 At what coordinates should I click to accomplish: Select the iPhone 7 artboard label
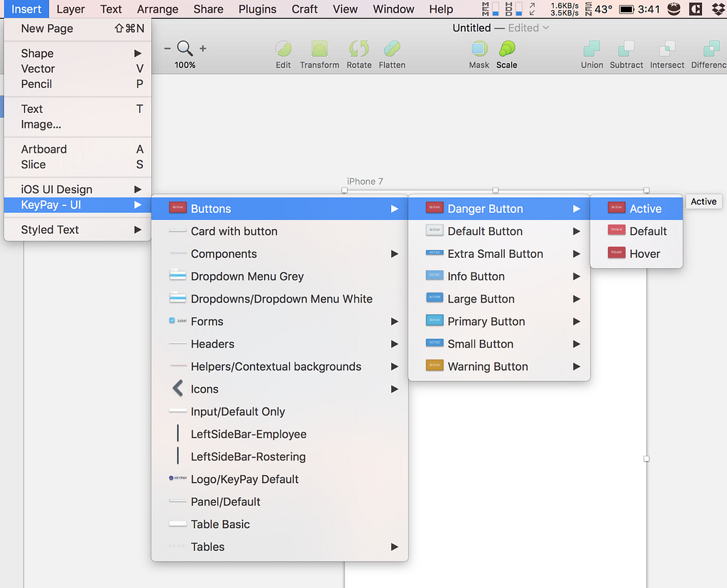point(365,181)
